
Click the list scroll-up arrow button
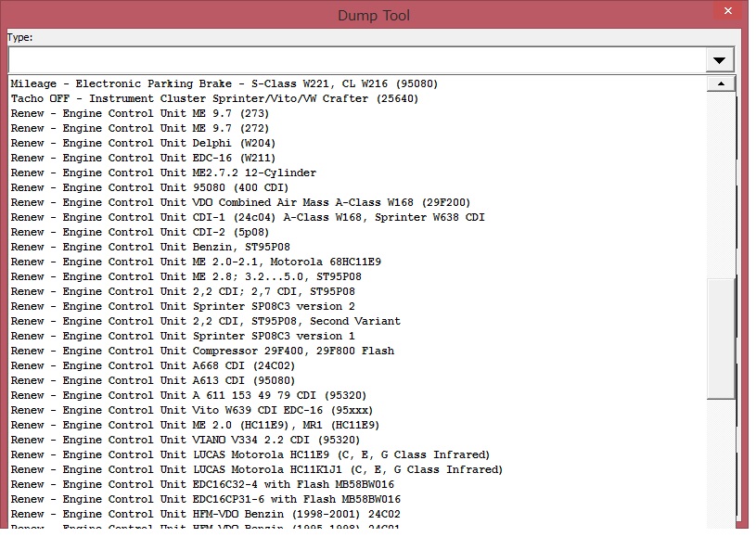721,83
